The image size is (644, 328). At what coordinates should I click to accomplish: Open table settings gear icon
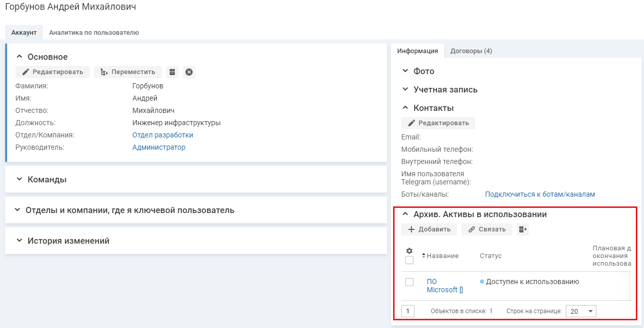point(409,251)
